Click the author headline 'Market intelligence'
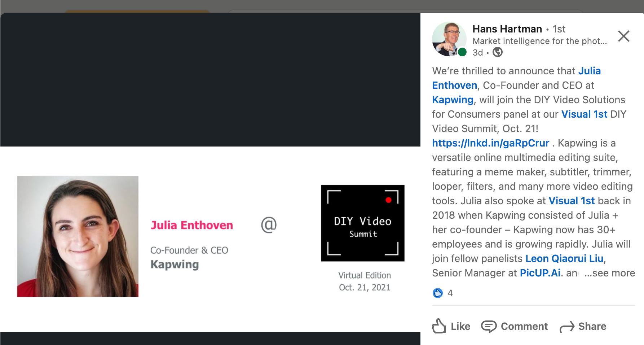The height and width of the screenshot is (345, 644). pyautogui.click(x=539, y=41)
